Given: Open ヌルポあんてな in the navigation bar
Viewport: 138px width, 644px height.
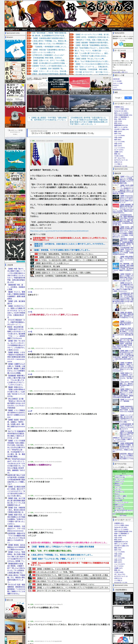Looking at the screenshot, I should pos(83,30).
